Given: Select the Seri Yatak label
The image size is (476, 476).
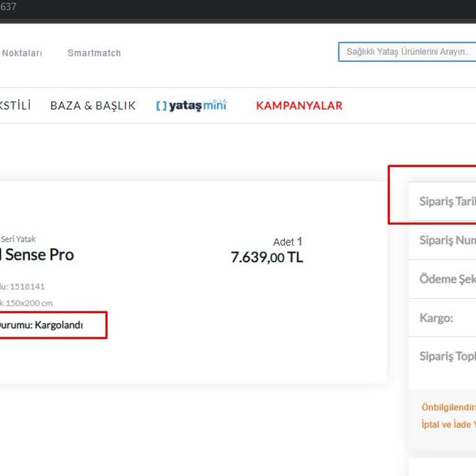Looking at the screenshot, I should (x=18, y=239).
